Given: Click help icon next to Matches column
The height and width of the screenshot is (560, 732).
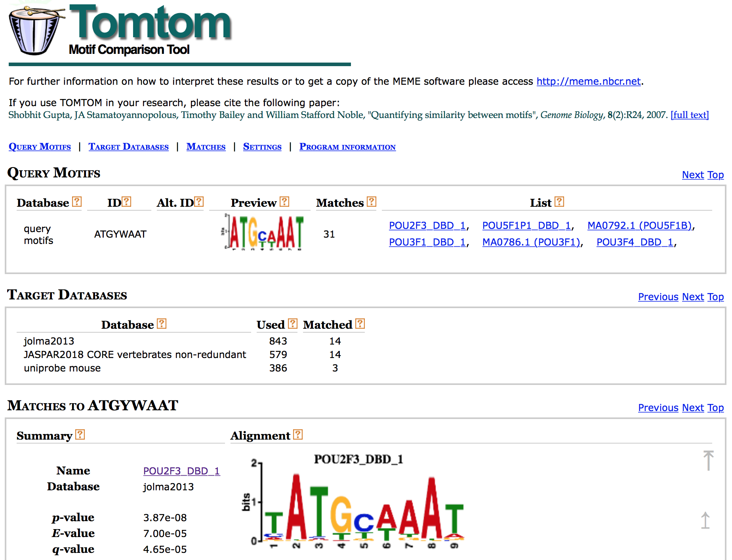Looking at the screenshot, I should (372, 202).
